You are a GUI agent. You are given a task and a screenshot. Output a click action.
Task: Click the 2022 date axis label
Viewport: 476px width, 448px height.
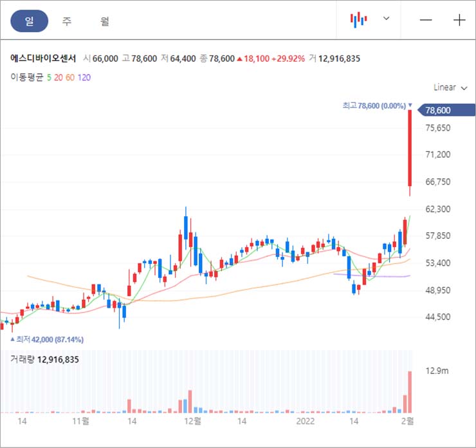pyautogui.click(x=306, y=421)
